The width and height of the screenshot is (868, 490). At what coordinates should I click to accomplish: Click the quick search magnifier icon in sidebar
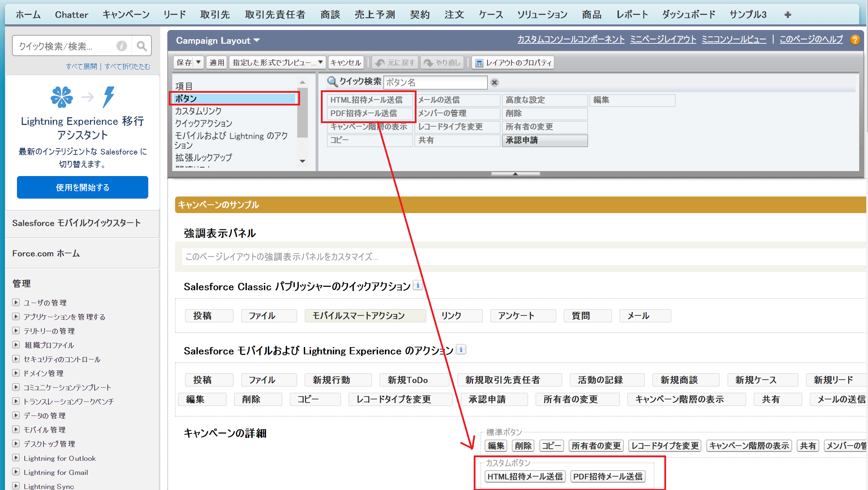click(x=142, y=46)
